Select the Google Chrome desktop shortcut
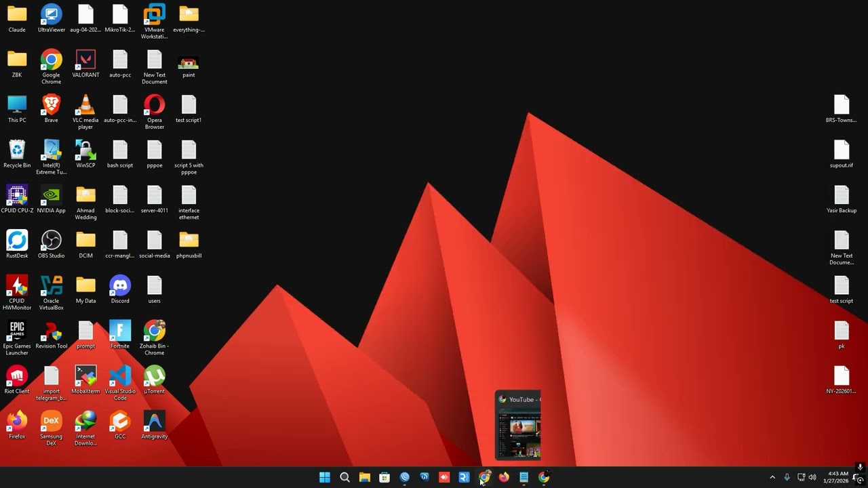The image size is (868, 488). (52, 67)
